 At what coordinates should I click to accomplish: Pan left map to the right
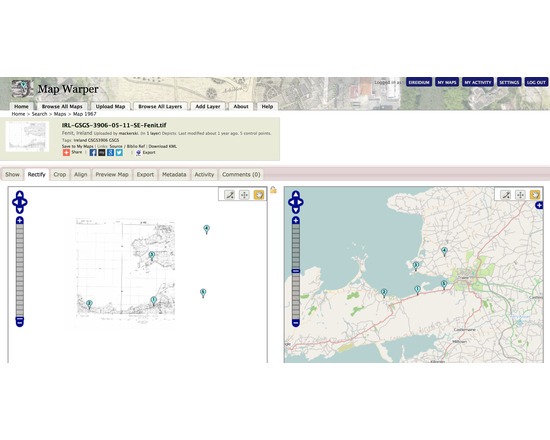click(24, 202)
